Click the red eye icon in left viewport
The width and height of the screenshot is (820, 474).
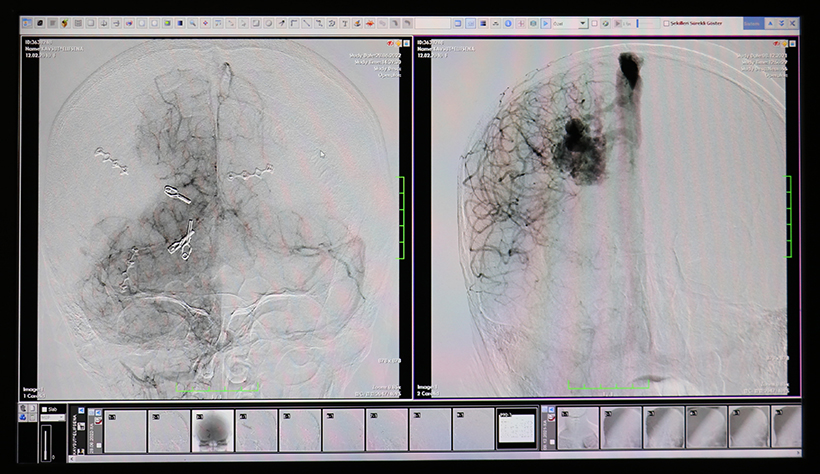click(391, 43)
